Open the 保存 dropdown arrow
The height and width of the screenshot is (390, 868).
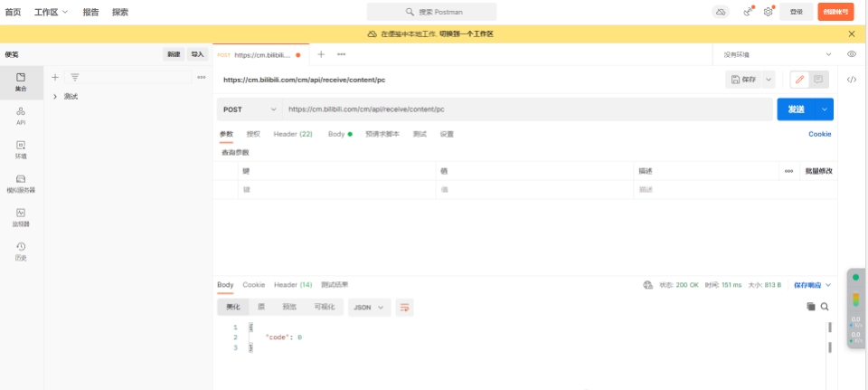(x=768, y=80)
